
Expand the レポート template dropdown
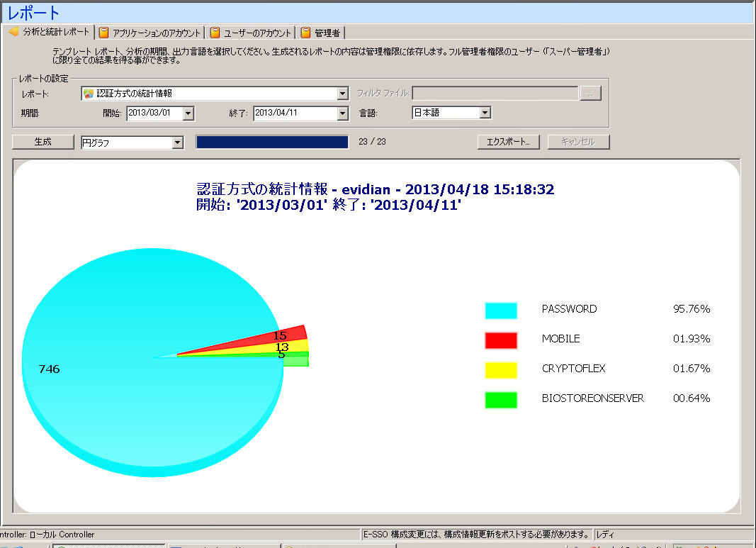(343, 93)
